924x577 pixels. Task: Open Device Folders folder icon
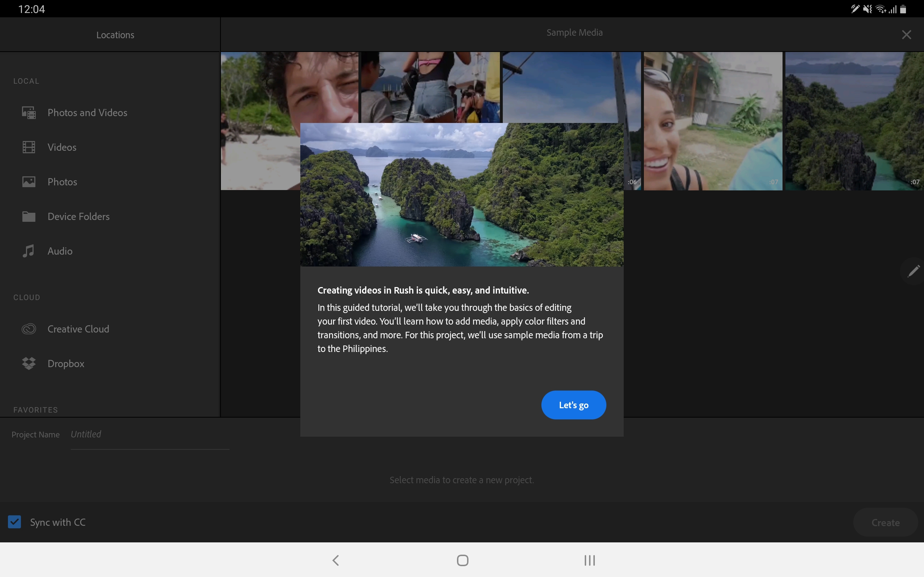(x=29, y=216)
